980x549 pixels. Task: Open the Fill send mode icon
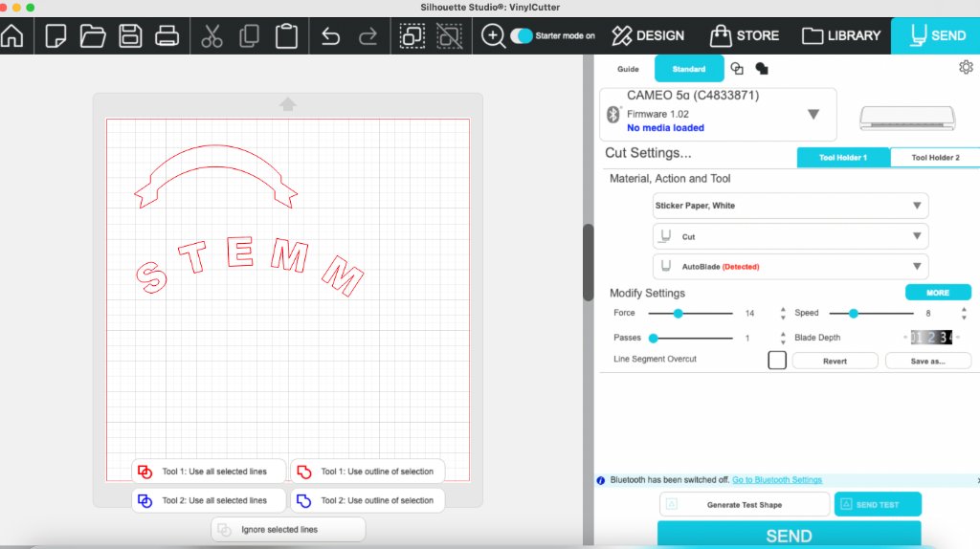pyautogui.click(x=762, y=69)
